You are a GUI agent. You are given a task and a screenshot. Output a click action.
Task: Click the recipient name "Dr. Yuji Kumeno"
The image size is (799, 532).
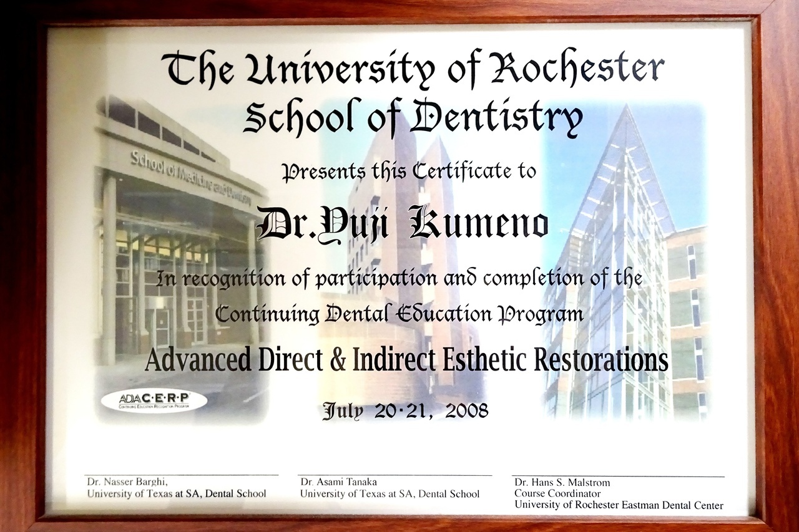tap(403, 225)
